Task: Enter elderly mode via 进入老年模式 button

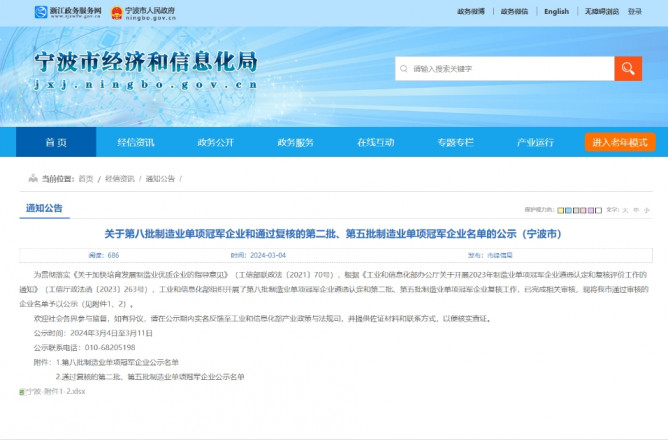Action: 620,142
